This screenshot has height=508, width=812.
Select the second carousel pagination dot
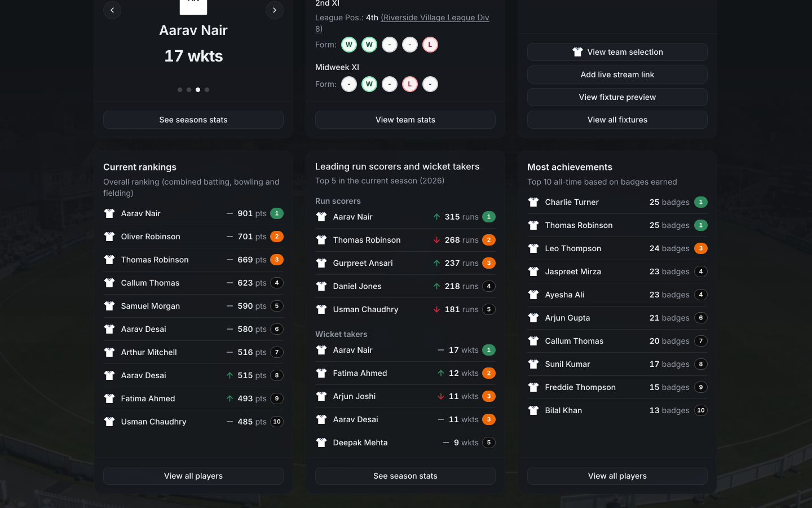(x=189, y=90)
